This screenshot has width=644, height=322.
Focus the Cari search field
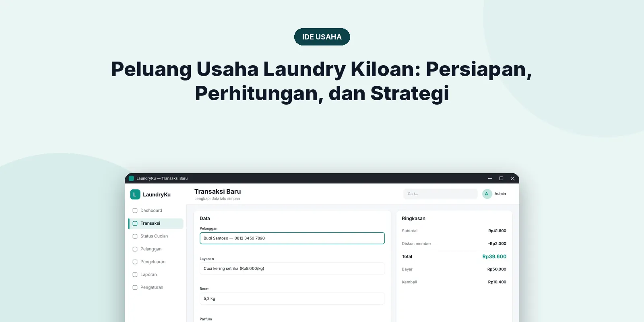click(x=440, y=194)
